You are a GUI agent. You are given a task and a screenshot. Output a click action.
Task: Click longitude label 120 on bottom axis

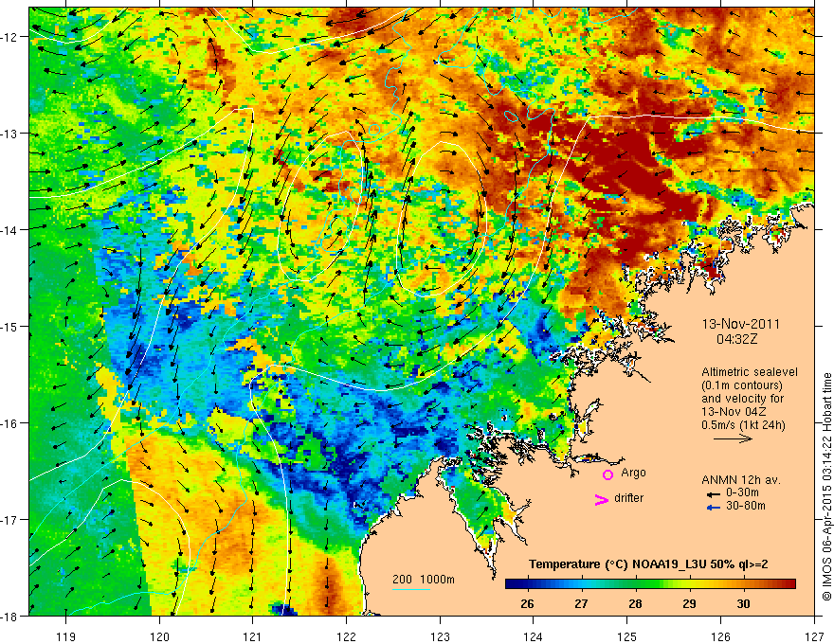coord(159,636)
